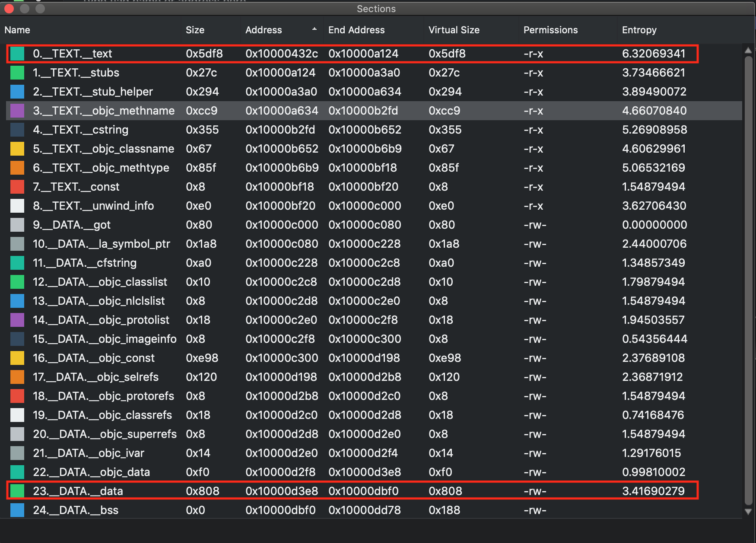Click the blue swatch next to 24.__DATA.__bss
The width and height of the screenshot is (756, 543).
(x=17, y=510)
